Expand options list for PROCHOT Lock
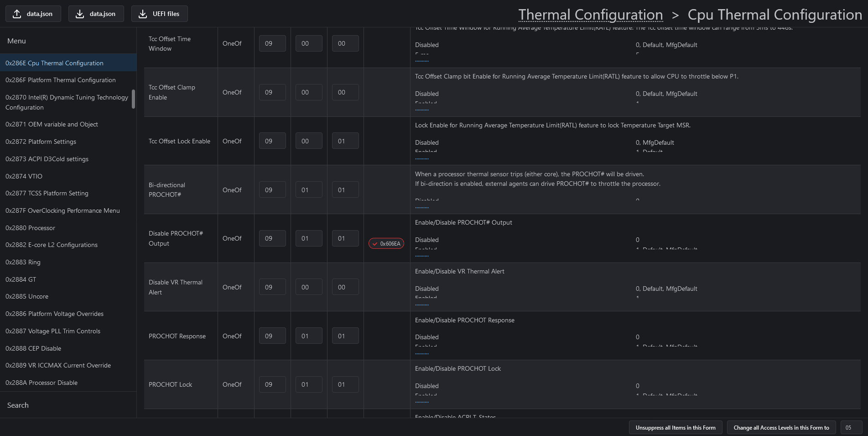Screen dimensions: 868x436 pyautogui.click(x=422, y=402)
